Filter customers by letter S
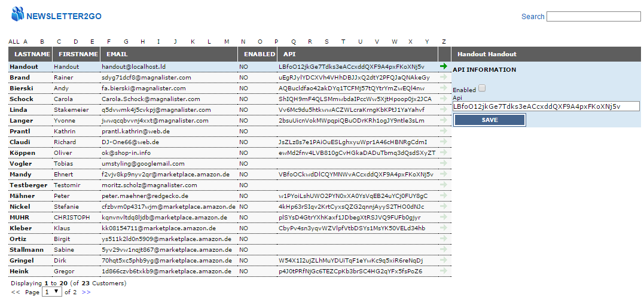Image resolution: width=644 pixels, height=308 pixels. coord(326,41)
